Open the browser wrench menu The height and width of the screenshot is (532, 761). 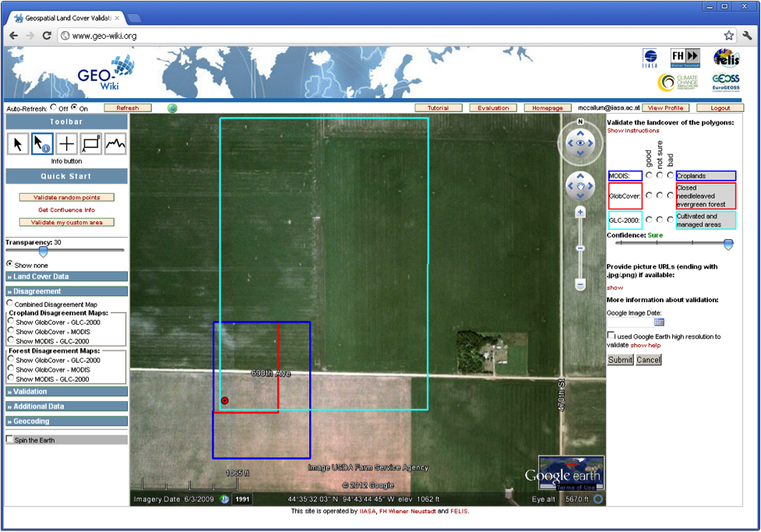747,35
